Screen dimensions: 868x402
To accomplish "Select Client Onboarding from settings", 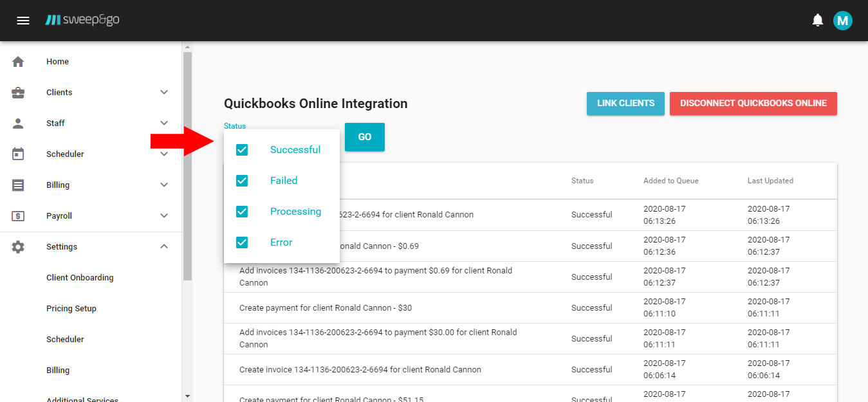I will 79,277.
